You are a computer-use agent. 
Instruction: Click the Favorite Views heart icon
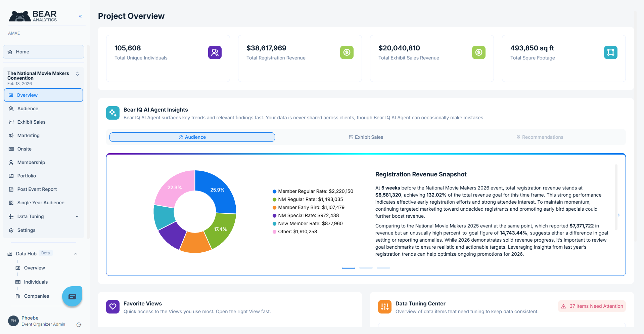[113, 307]
